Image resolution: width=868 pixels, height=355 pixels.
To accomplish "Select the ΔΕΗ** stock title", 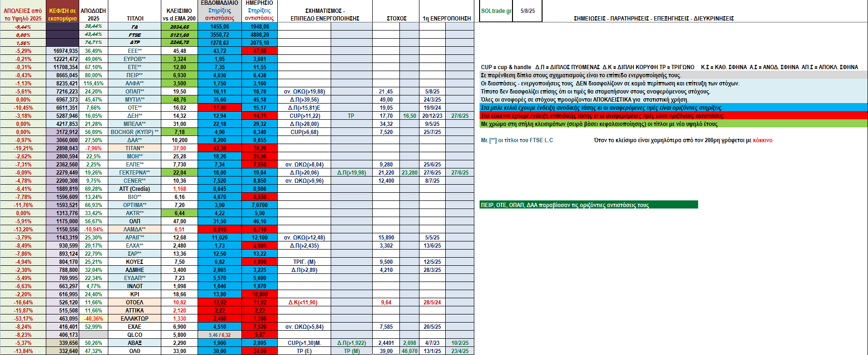I will [x=135, y=116].
